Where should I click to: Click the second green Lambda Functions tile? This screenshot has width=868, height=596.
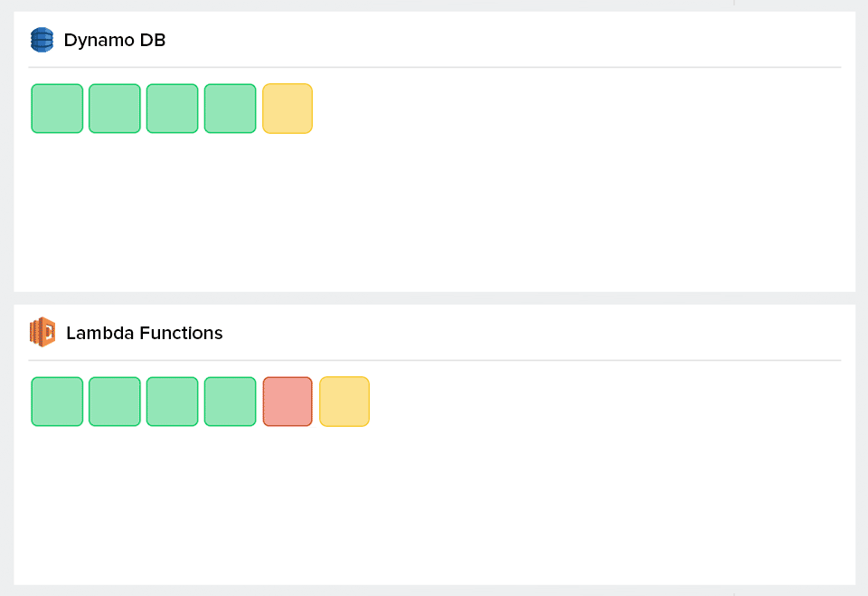pos(115,401)
